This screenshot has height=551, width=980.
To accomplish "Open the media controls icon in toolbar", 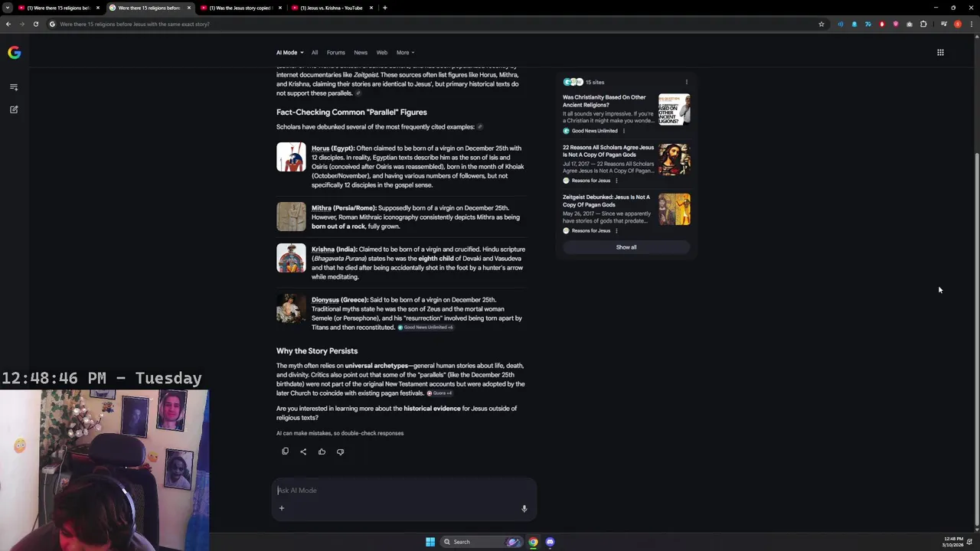I will pyautogui.click(x=943, y=24).
